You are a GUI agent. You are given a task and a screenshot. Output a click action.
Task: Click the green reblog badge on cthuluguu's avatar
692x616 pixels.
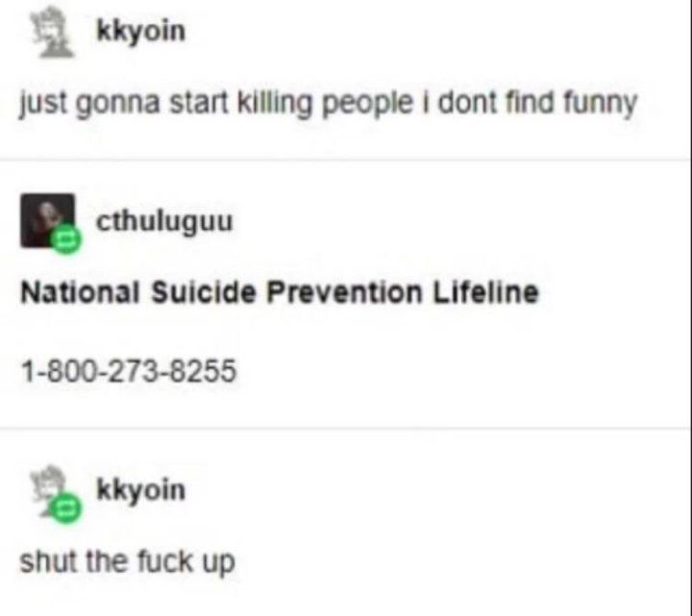pyautogui.click(x=65, y=238)
